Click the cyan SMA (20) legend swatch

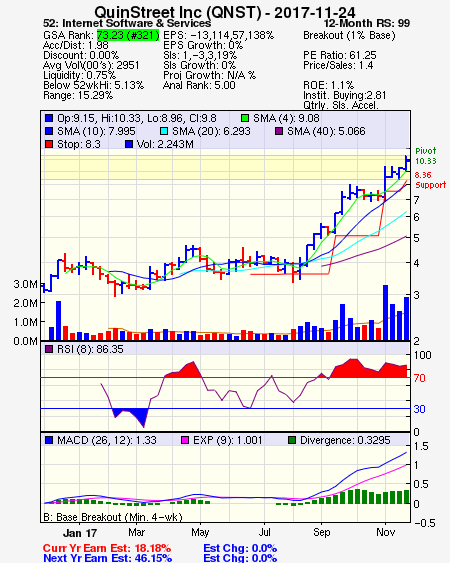pyautogui.click(x=163, y=131)
